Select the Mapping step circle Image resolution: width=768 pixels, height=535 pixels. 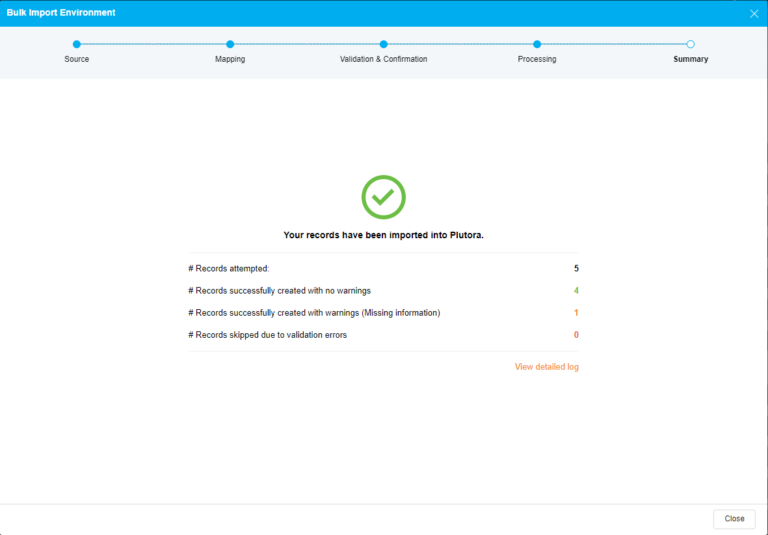(230, 44)
